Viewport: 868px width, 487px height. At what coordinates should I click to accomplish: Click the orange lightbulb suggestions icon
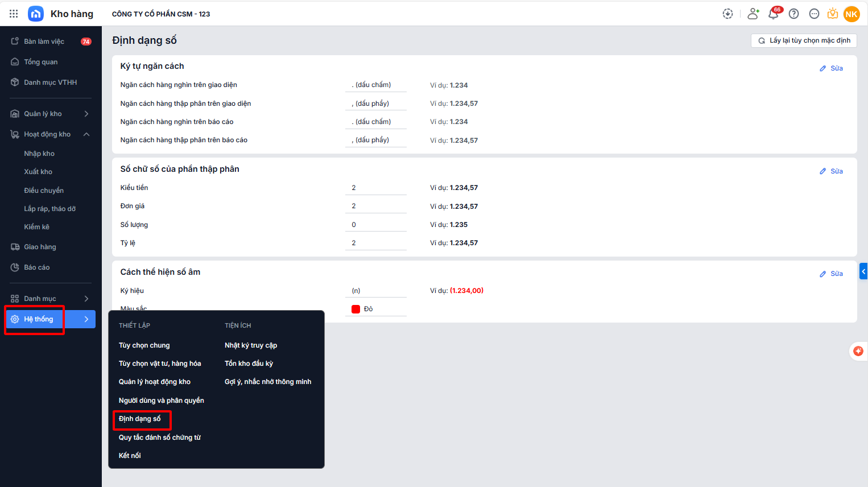pyautogui.click(x=833, y=14)
